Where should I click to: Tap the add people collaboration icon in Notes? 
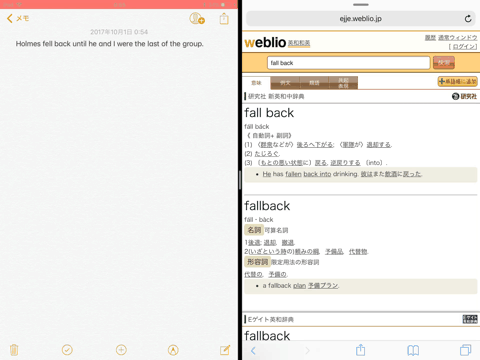click(197, 18)
